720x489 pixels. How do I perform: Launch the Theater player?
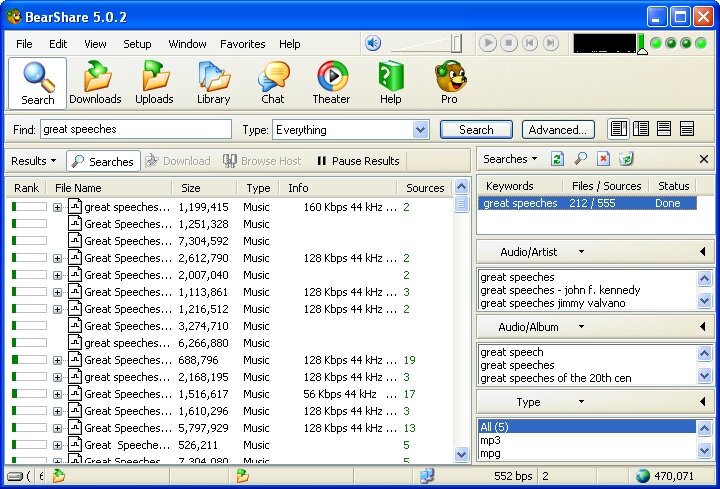[x=331, y=83]
